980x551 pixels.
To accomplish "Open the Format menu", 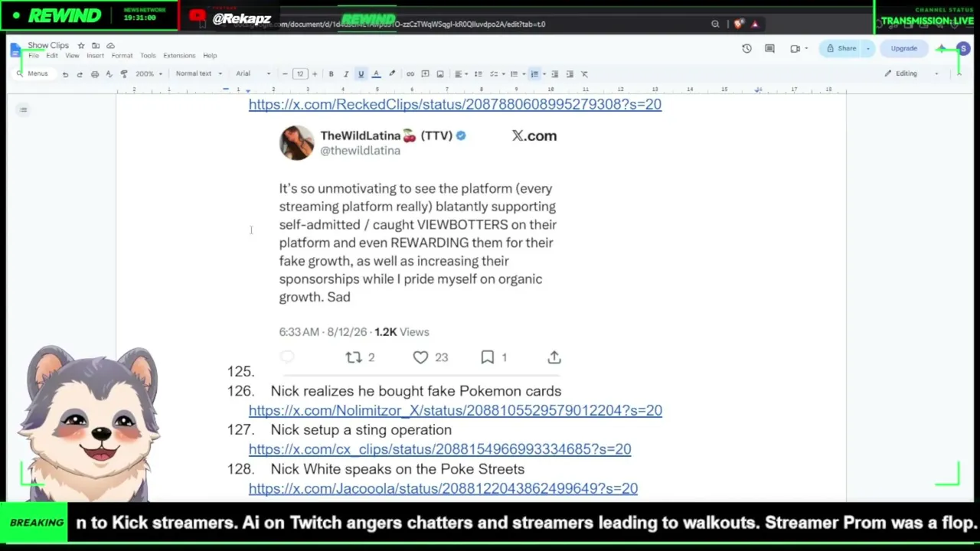I will pos(122,56).
